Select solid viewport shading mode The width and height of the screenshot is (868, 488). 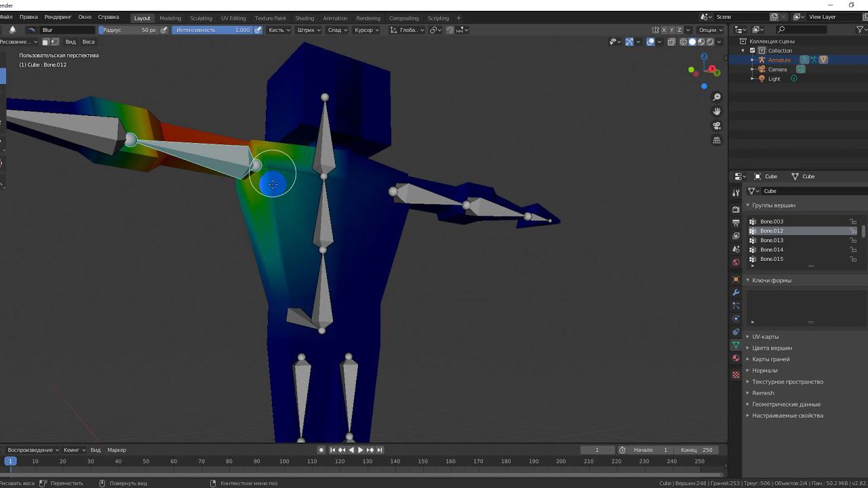[692, 42]
